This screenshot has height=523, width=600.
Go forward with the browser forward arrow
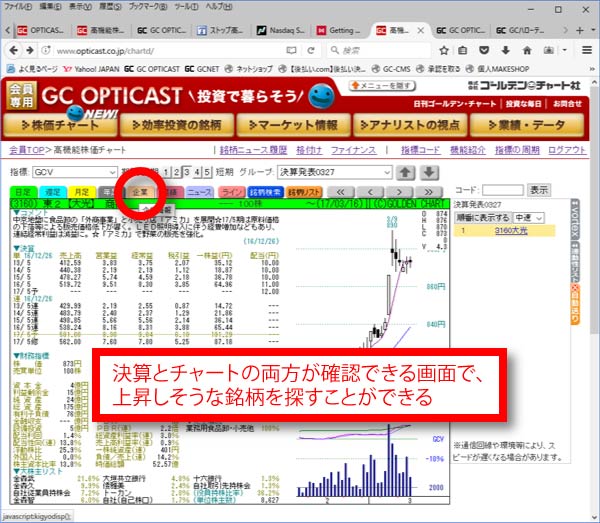[x=30, y=50]
